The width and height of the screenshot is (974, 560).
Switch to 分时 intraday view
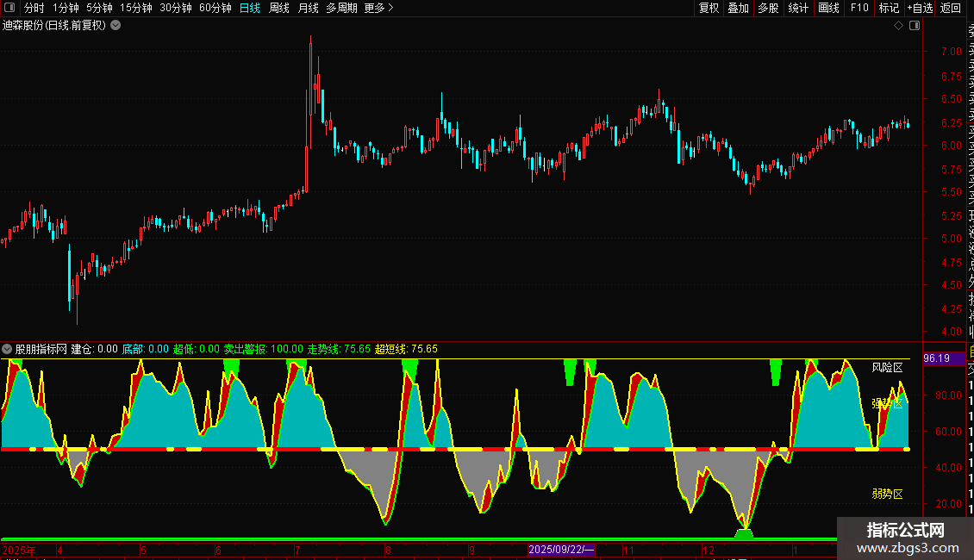click(34, 8)
